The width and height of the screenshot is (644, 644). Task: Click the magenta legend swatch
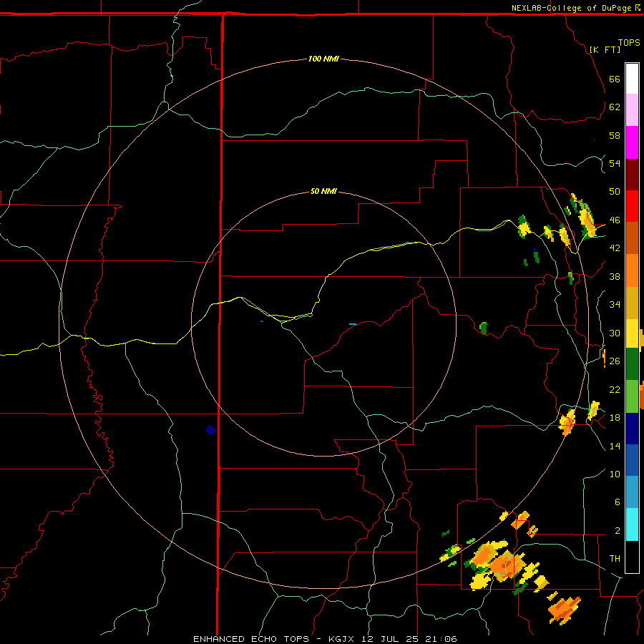point(632,142)
